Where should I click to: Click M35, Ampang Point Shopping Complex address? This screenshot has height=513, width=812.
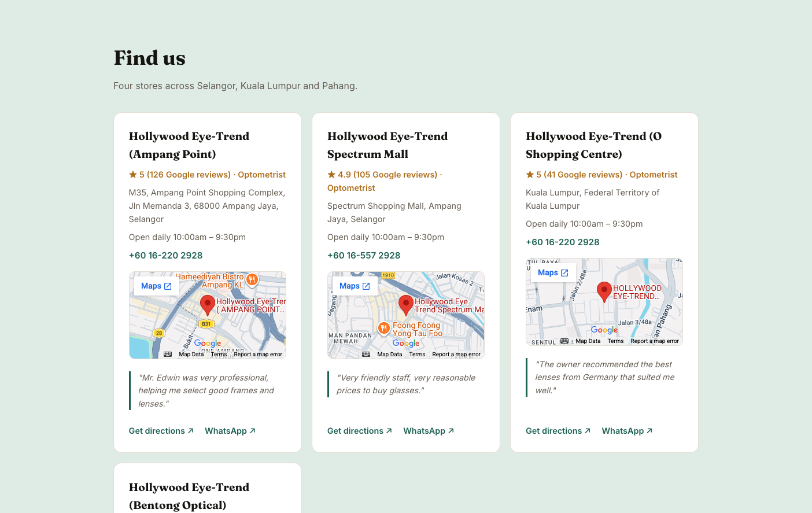(x=207, y=206)
